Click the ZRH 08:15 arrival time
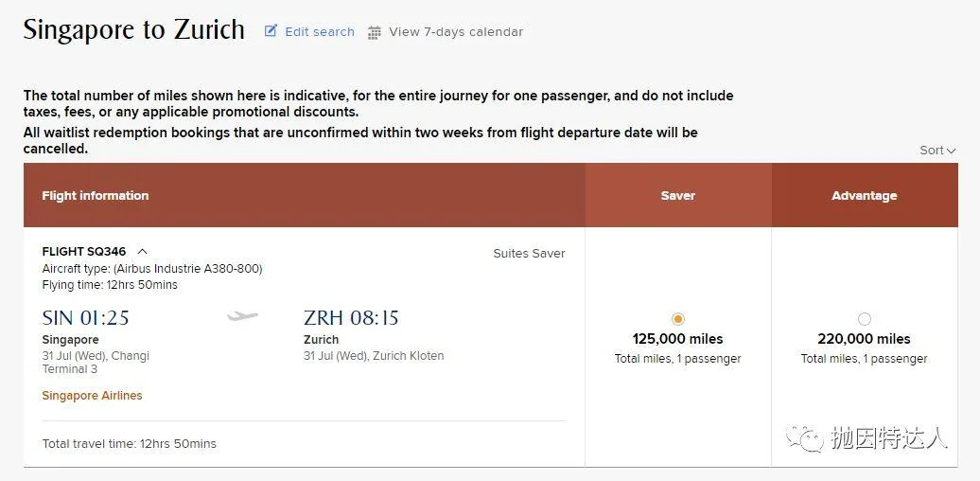Image resolution: width=980 pixels, height=481 pixels. 351,318
